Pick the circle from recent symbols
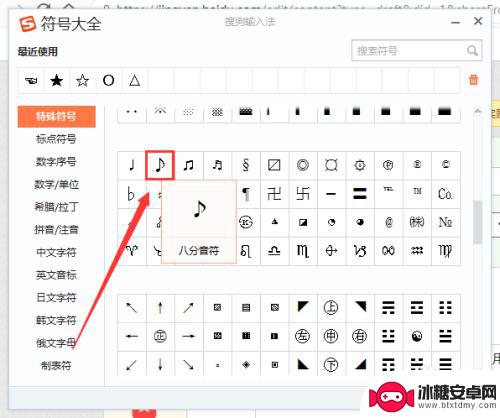The width and height of the screenshot is (500, 418). point(109,80)
